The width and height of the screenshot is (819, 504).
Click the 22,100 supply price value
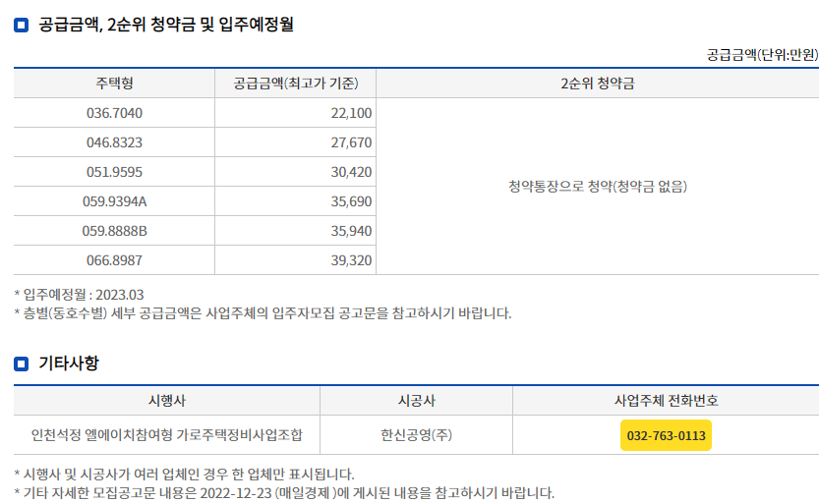pyautogui.click(x=351, y=113)
